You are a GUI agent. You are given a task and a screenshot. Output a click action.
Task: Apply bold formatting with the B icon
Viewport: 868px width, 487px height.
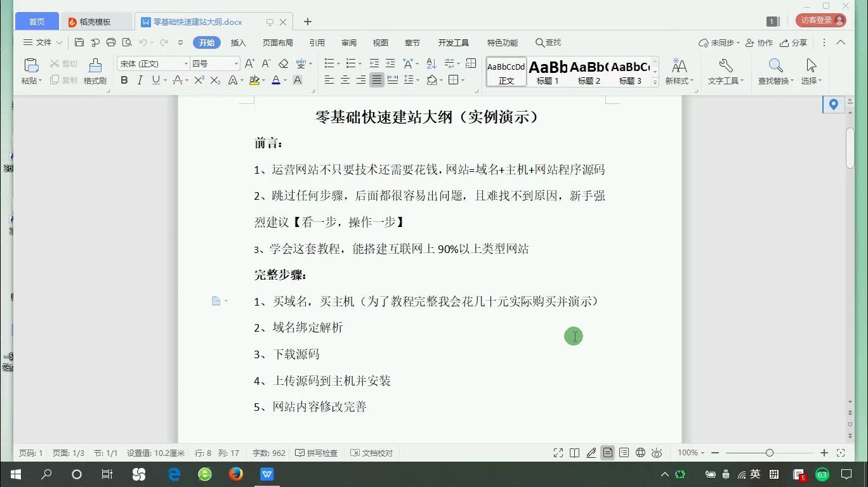pos(124,80)
